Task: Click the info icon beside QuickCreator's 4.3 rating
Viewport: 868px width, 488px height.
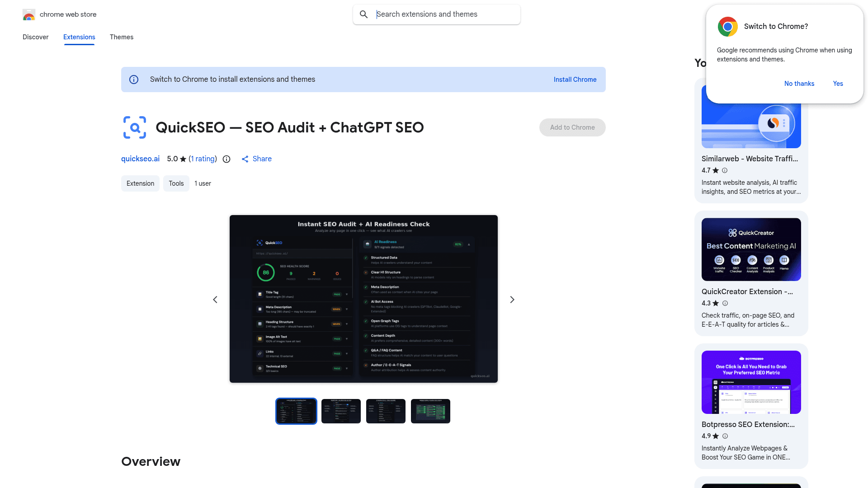Action: pyautogui.click(x=725, y=303)
